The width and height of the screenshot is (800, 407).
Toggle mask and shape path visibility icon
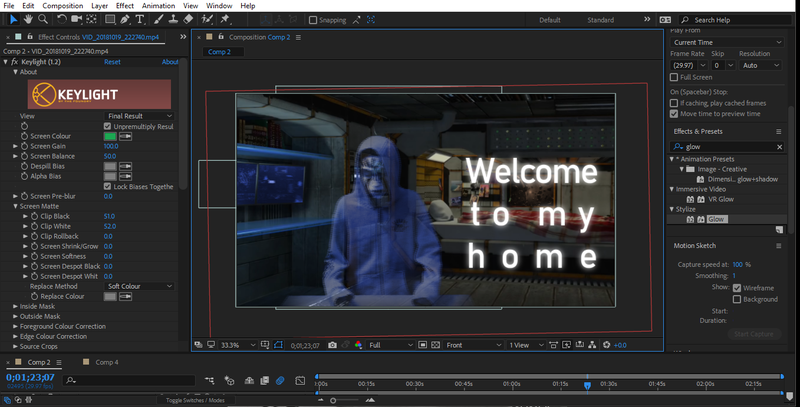[x=278, y=345]
